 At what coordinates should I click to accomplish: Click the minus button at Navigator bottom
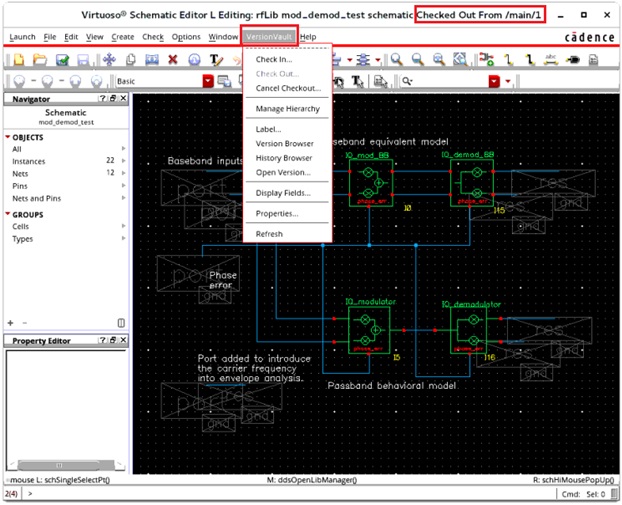pos(25,323)
